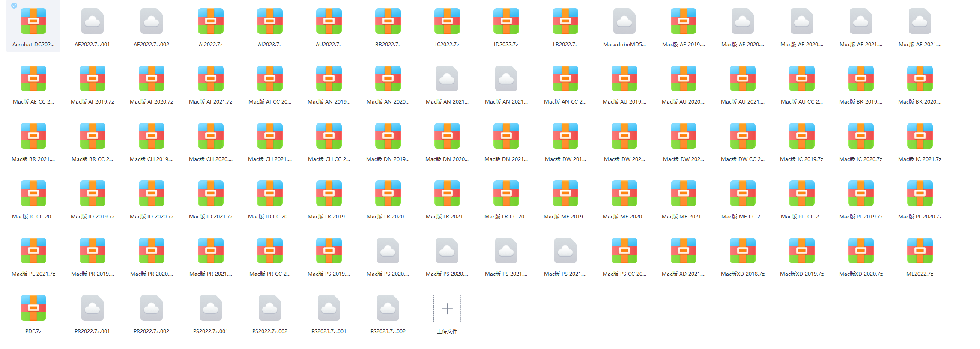Open the Mac版 AE CC archive icon
Viewport: 980px width, 349px height.
33,78
